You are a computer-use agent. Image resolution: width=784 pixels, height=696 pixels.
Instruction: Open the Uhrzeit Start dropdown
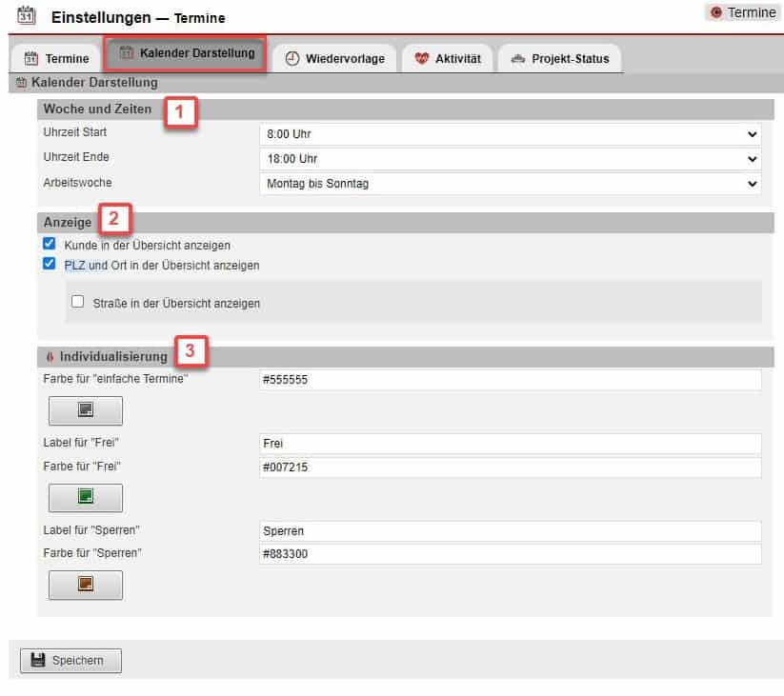[510, 134]
